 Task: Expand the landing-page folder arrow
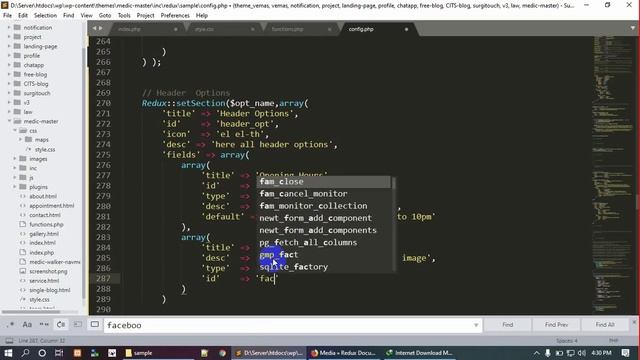[9, 46]
